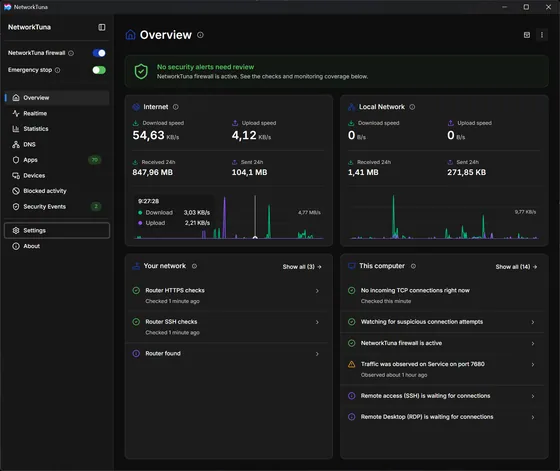Toggle the Emergency stop switch

tap(99, 70)
